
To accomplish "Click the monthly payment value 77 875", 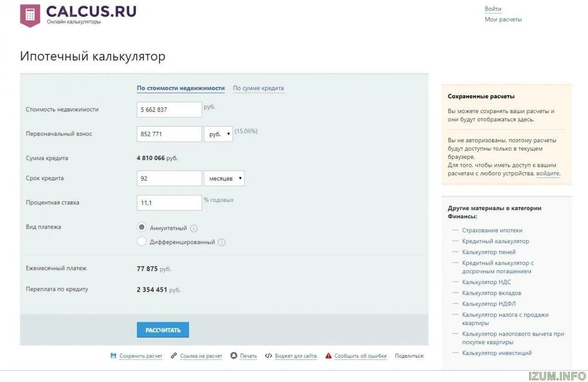I will coord(147,269).
